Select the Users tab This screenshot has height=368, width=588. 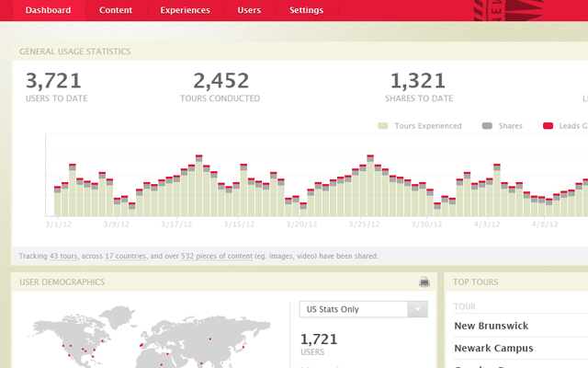249,10
